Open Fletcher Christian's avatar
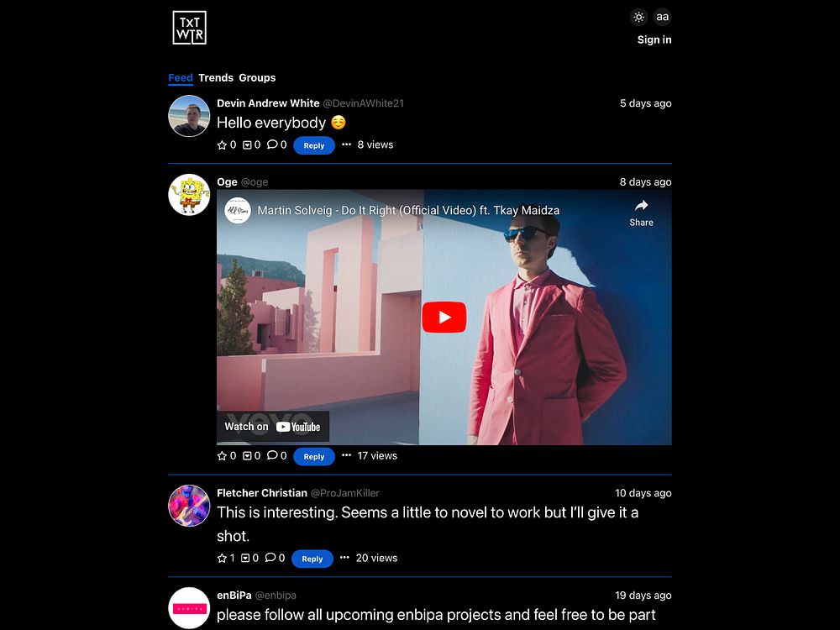This screenshot has width=840, height=630. point(189,506)
